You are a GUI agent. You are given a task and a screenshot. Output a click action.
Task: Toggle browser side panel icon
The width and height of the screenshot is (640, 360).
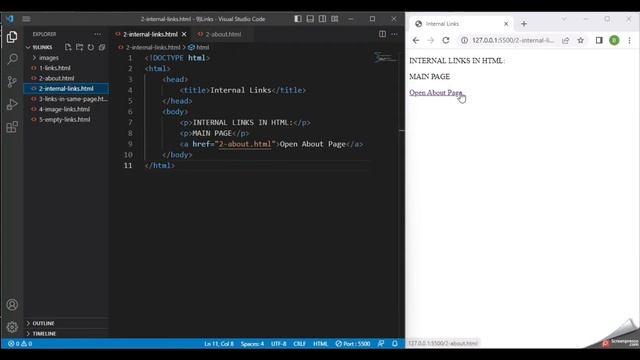point(599,40)
